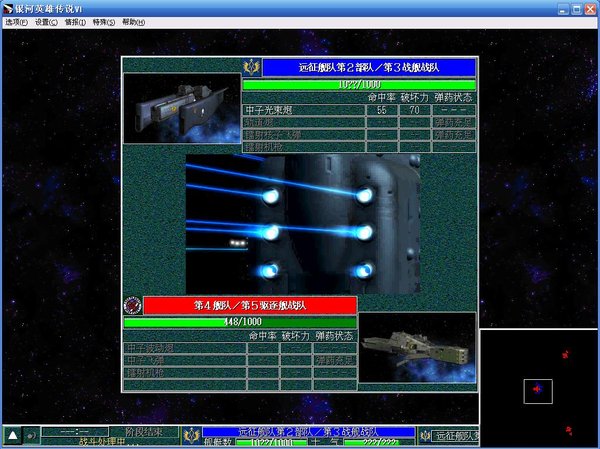
Task: Toggle the sound speaker icon in bottom bar
Action: click(31, 435)
